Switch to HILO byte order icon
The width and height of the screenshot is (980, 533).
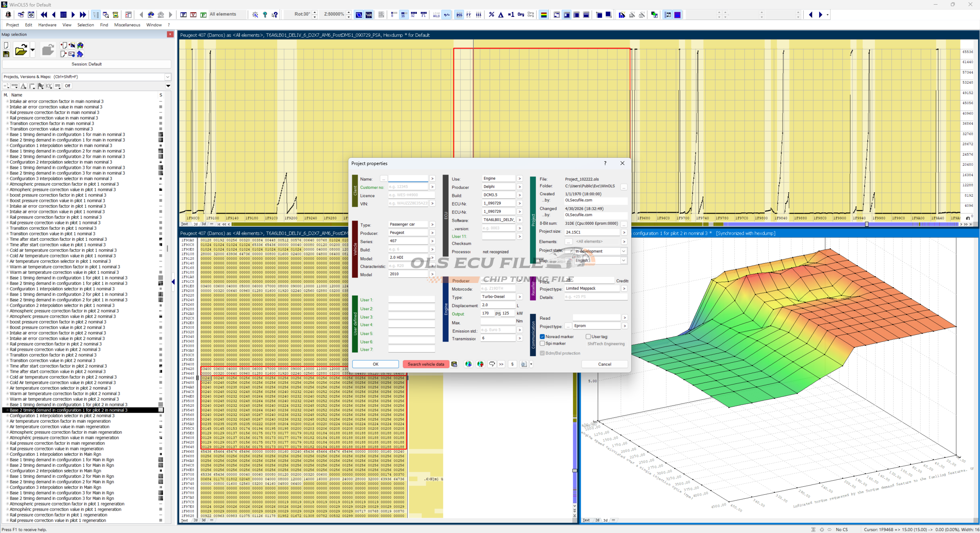[x=436, y=15]
